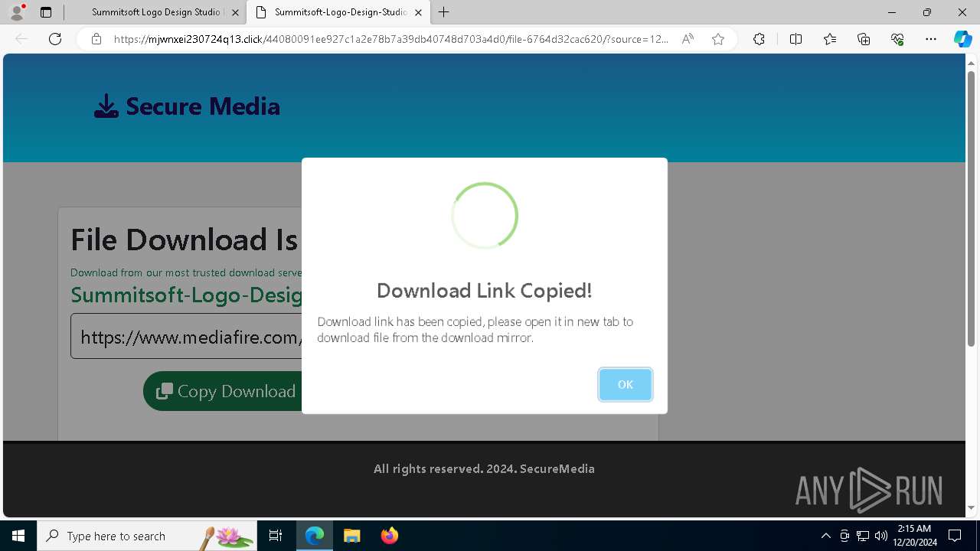Open the volume tray icon
The width and height of the screenshot is (980, 551).
pos(881,536)
